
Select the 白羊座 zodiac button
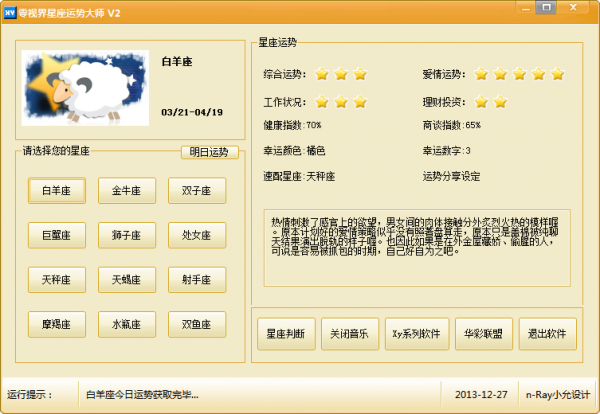pyautogui.click(x=57, y=190)
